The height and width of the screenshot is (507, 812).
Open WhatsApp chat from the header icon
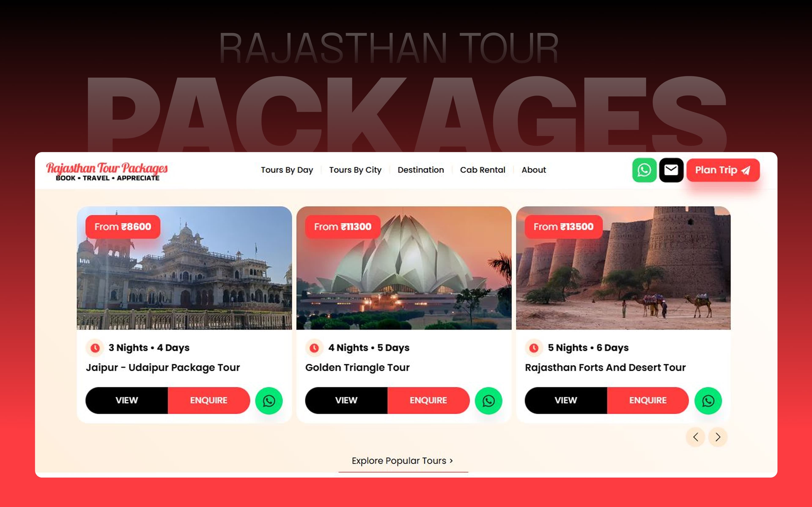click(x=644, y=170)
